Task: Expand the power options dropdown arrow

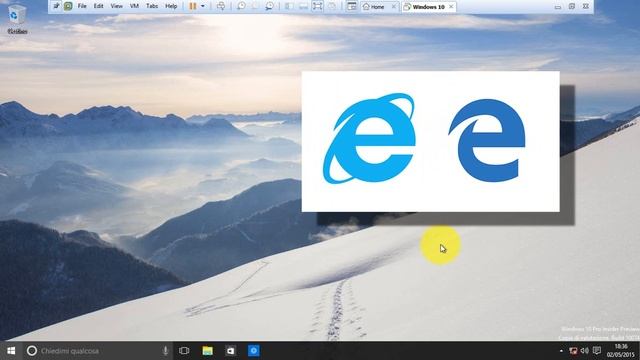Action: 203,6
